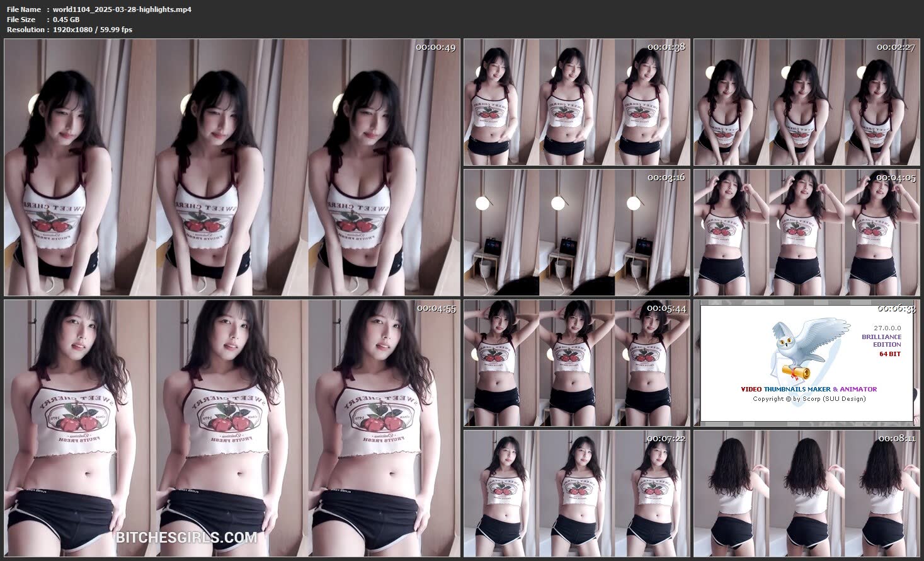Click the Brilliance Edition text
Viewport: 924px width, 561px height.
(x=881, y=340)
